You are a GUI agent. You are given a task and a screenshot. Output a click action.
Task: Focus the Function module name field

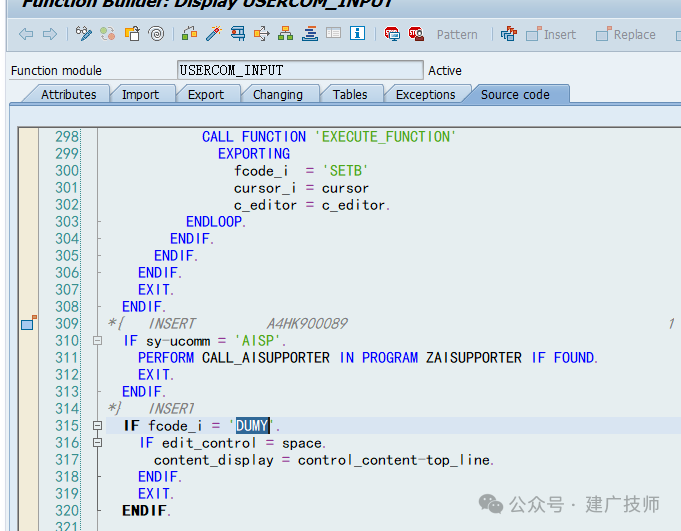(x=300, y=70)
